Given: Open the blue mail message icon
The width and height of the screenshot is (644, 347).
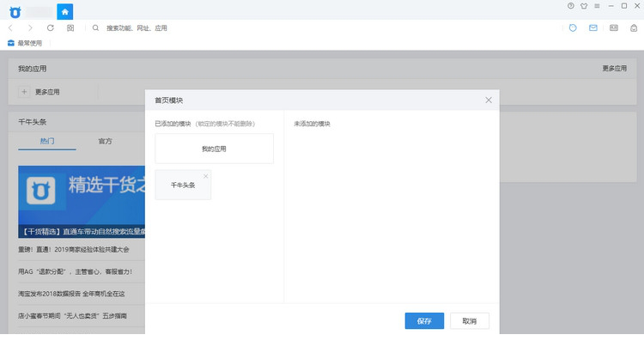Looking at the screenshot, I should click(593, 28).
